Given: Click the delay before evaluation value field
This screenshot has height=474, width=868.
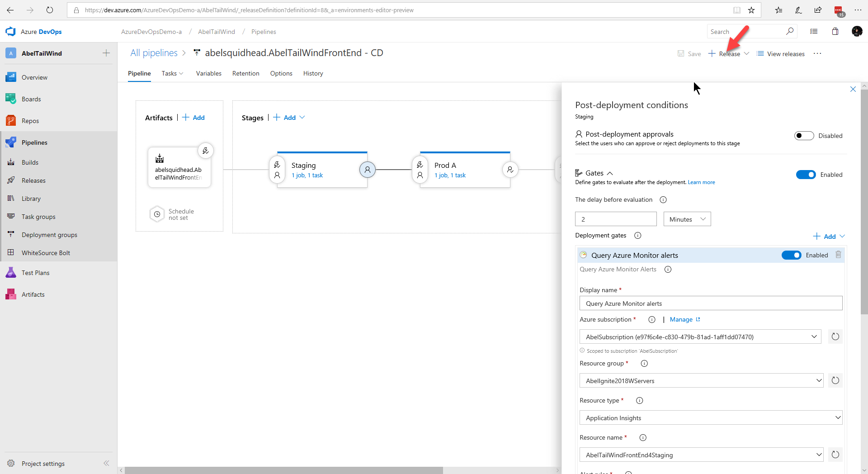Looking at the screenshot, I should (616, 219).
